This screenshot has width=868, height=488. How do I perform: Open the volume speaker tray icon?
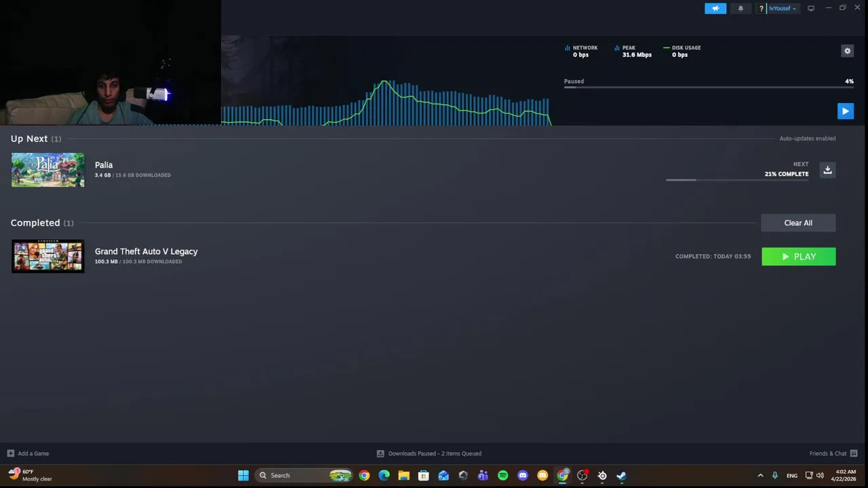(x=820, y=475)
